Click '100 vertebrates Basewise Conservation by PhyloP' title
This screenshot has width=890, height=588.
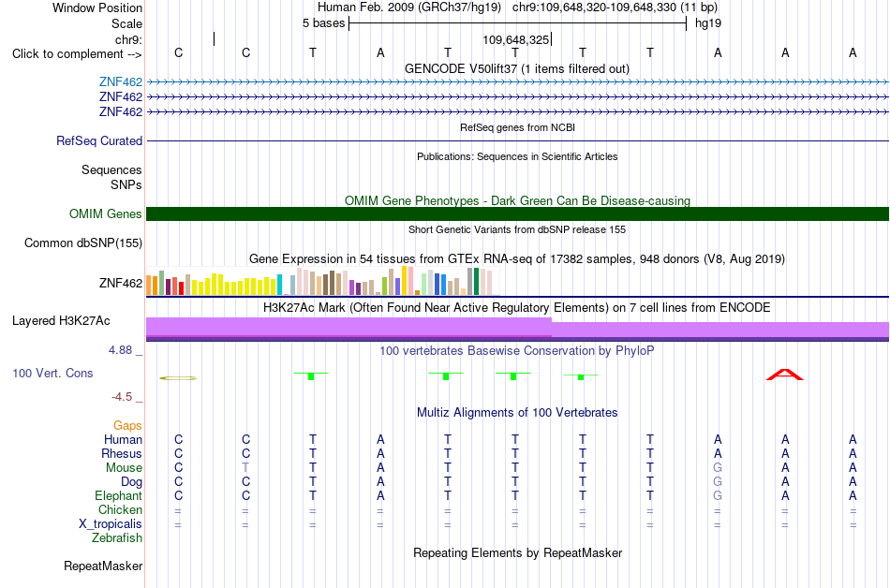pos(517,351)
